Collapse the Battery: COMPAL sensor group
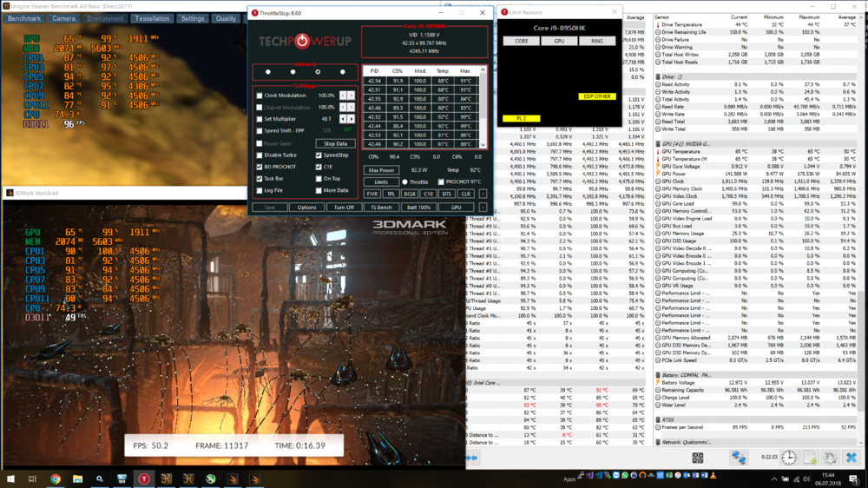This screenshot has height=488, width=868. tap(658, 375)
